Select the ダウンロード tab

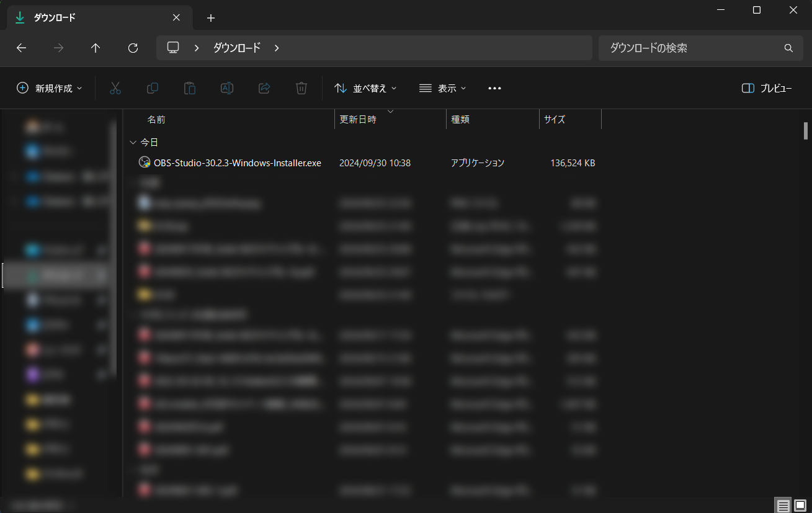pos(98,18)
